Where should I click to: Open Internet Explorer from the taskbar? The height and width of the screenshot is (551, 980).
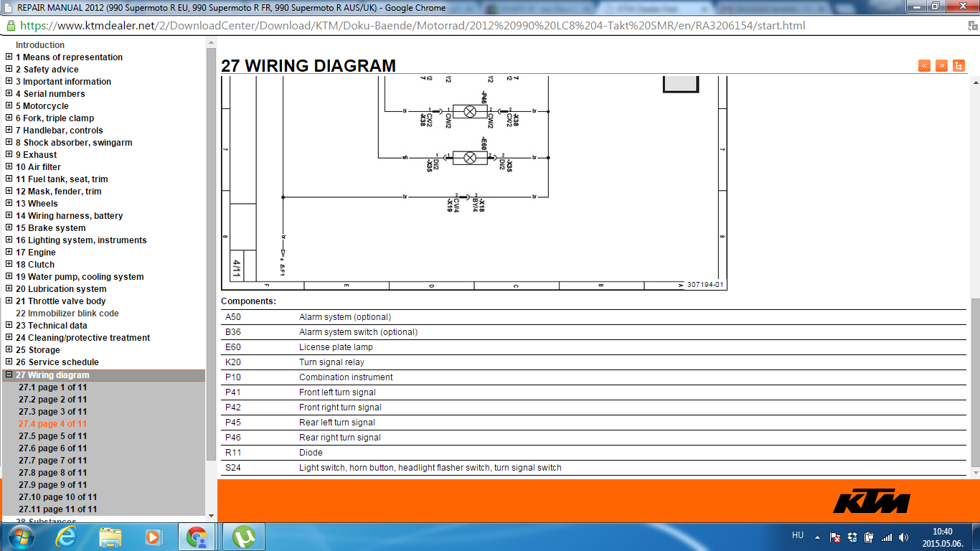[66, 537]
